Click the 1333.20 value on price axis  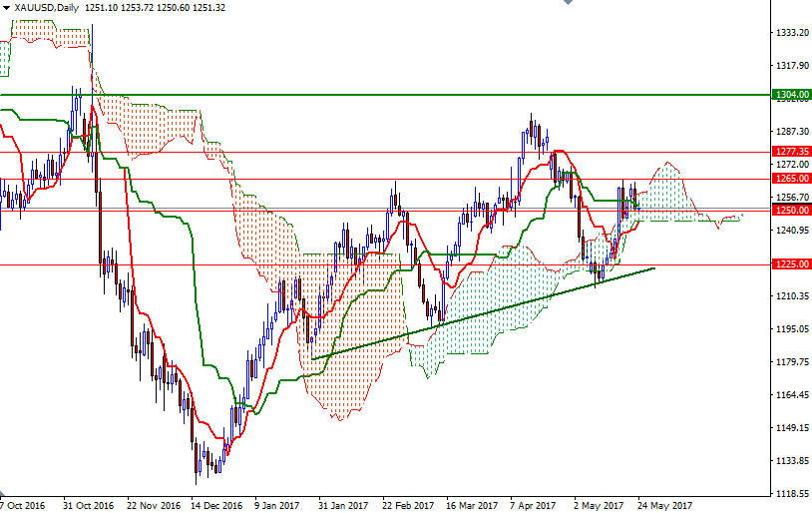click(x=791, y=33)
